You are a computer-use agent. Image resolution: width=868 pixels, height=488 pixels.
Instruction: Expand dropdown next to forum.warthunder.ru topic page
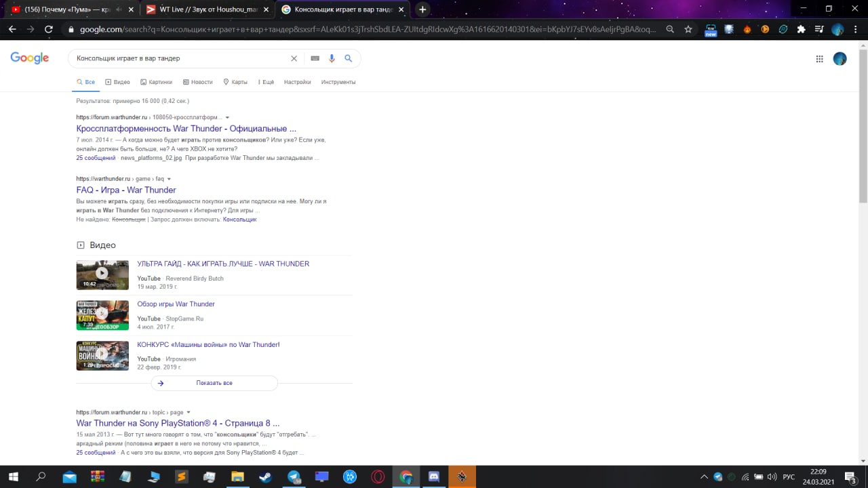[x=189, y=412]
